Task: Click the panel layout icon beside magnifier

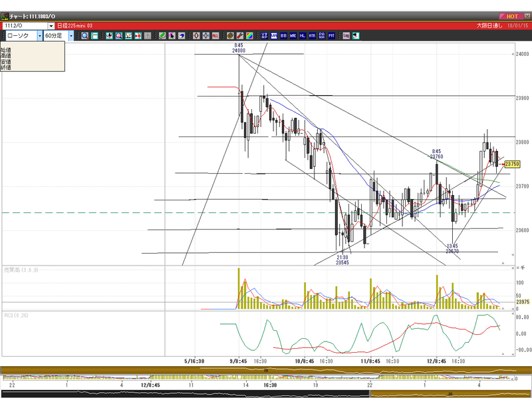Action: [94, 36]
